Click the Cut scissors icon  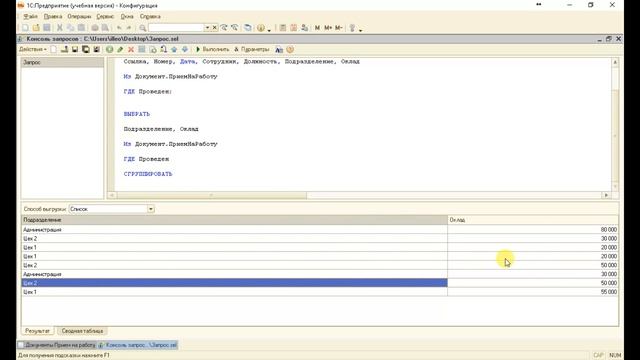60,28
